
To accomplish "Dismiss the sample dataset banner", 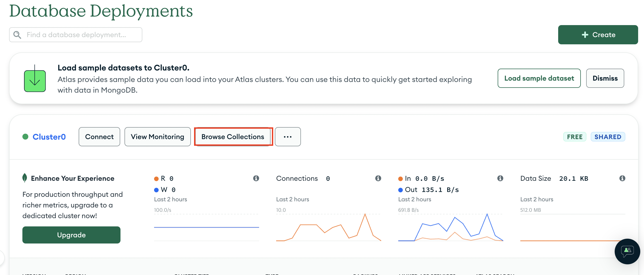I will pos(605,78).
